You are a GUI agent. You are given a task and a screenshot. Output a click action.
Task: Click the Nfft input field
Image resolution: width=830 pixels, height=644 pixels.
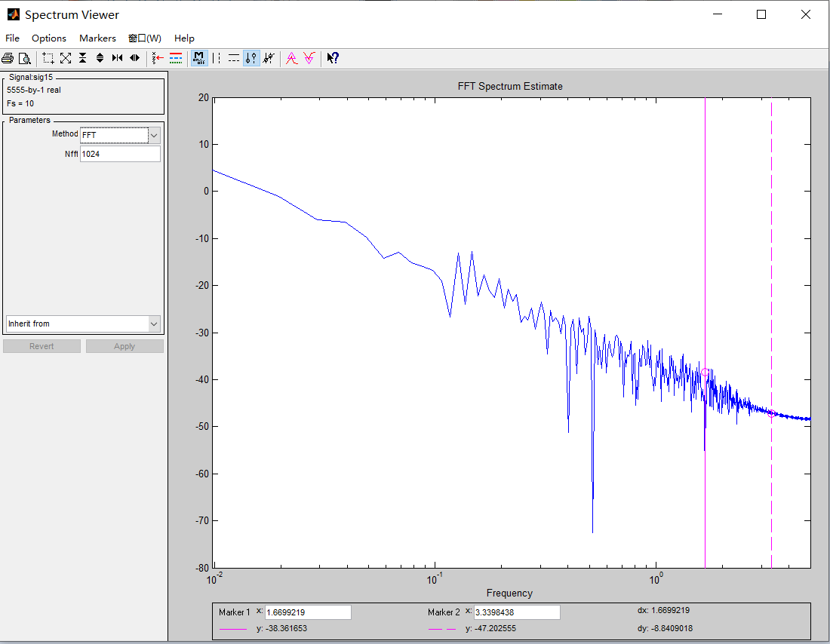(x=120, y=154)
